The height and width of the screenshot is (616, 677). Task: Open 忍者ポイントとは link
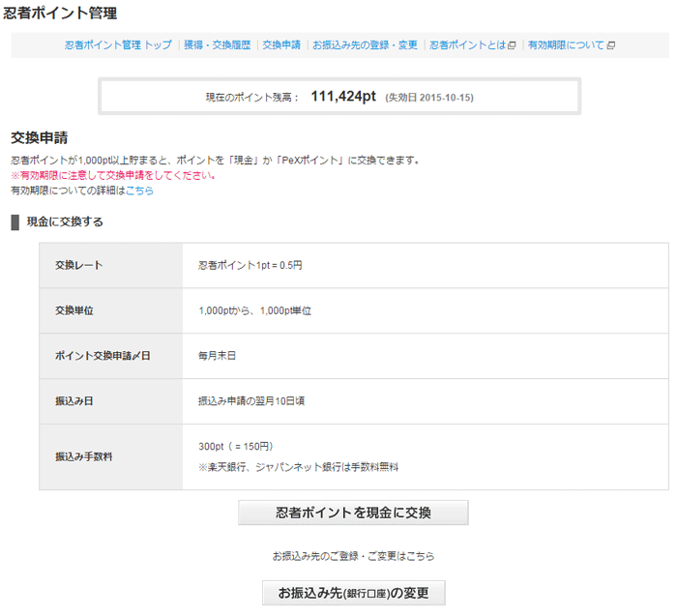point(467,44)
